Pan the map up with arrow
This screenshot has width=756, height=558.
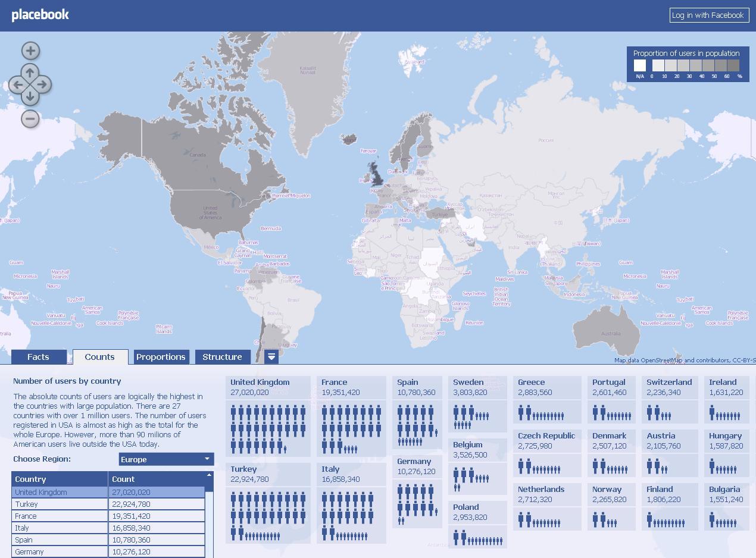point(30,72)
